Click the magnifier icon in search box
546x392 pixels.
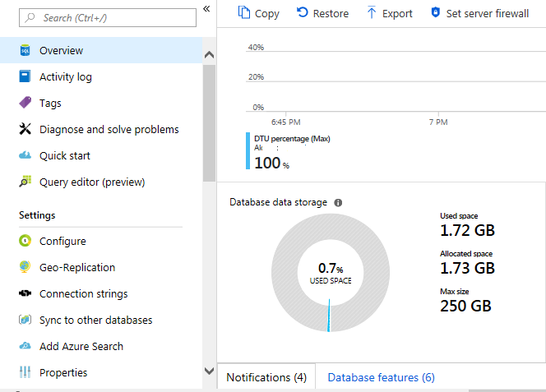click(30, 17)
